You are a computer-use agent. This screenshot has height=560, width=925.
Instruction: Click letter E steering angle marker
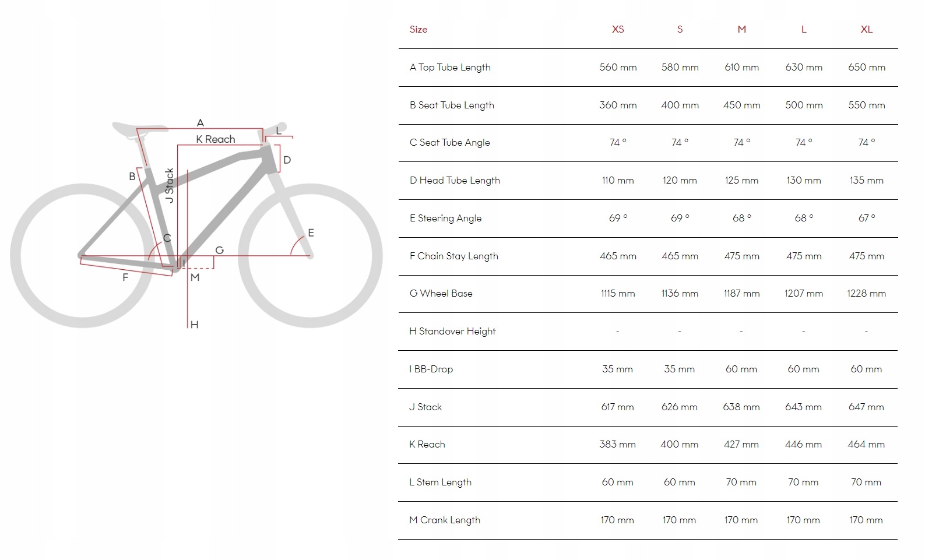coord(311,233)
